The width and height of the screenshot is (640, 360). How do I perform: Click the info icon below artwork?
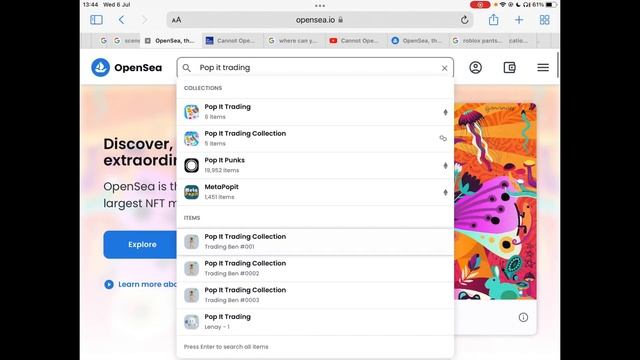[523, 317]
